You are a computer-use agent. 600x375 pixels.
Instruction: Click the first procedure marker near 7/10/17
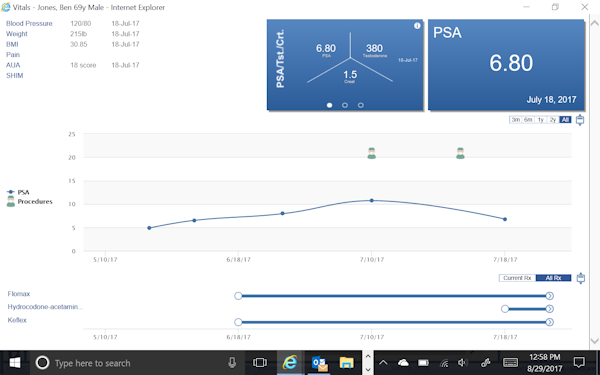coord(372,153)
